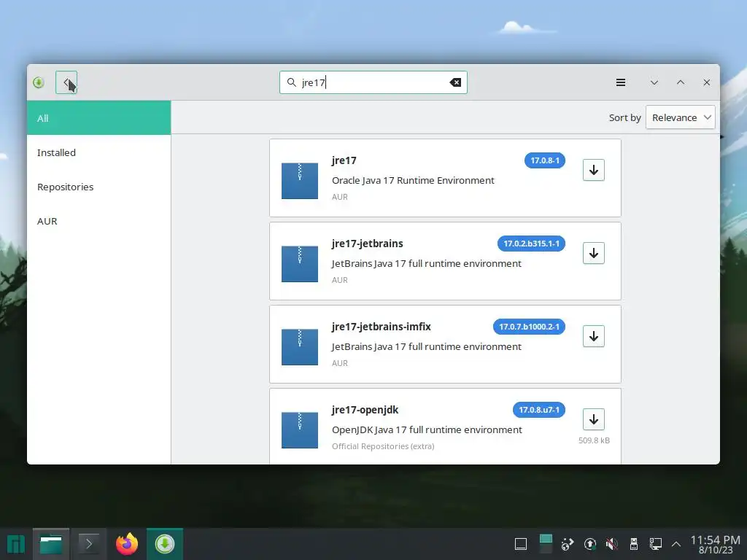Click the virtual desktop pager
The width and height of the screenshot is (747, 560).
[546, 544]
